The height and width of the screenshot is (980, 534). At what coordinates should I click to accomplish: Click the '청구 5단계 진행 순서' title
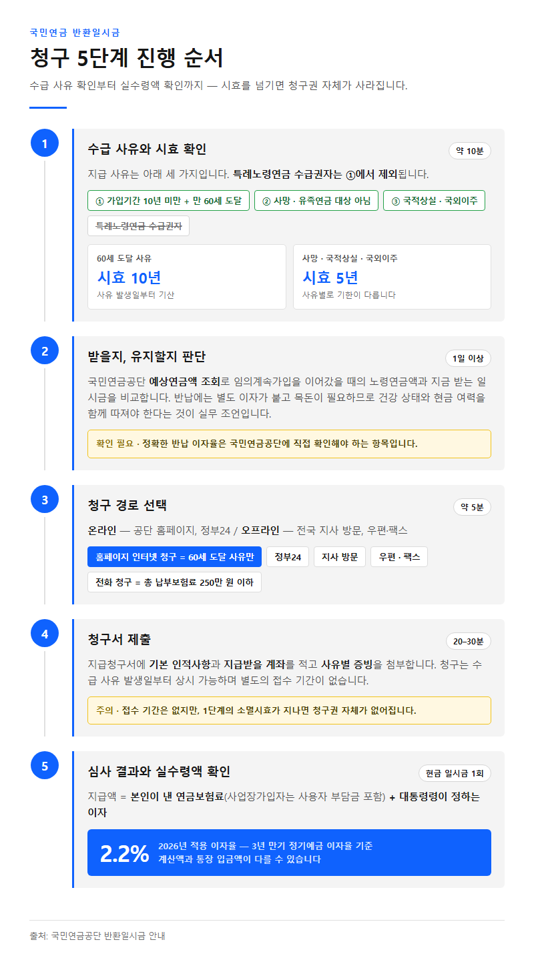tap(127, 59)
